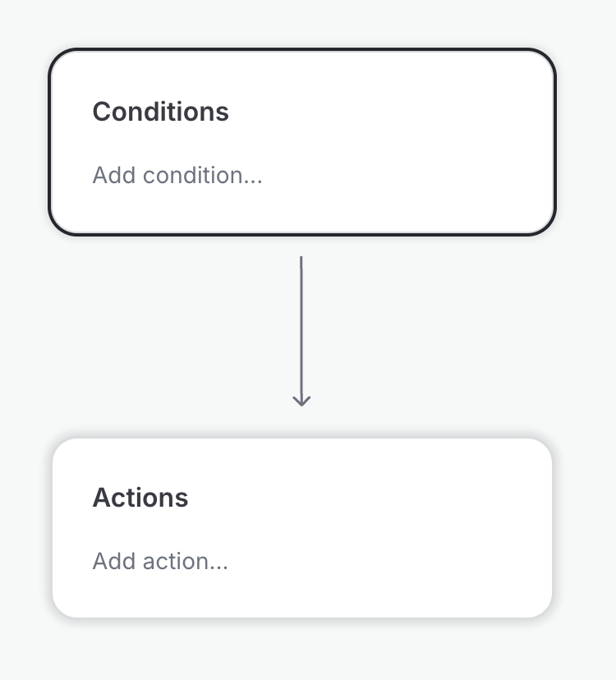
Task: Click the "Add action..." input field
Action: [x=160, y=562]
